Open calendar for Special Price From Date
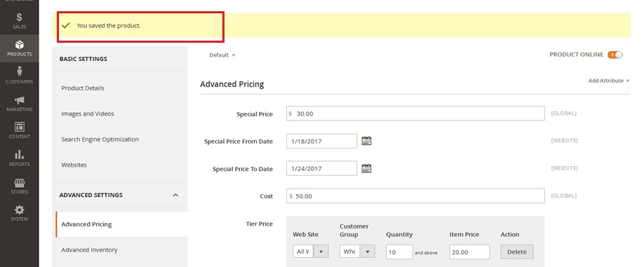The height and width of the screenshot is (267, 644). pos(366,141)
